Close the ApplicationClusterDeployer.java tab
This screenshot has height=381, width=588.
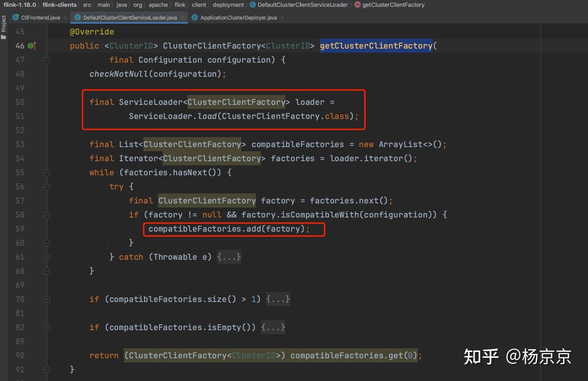coord(282,18)
